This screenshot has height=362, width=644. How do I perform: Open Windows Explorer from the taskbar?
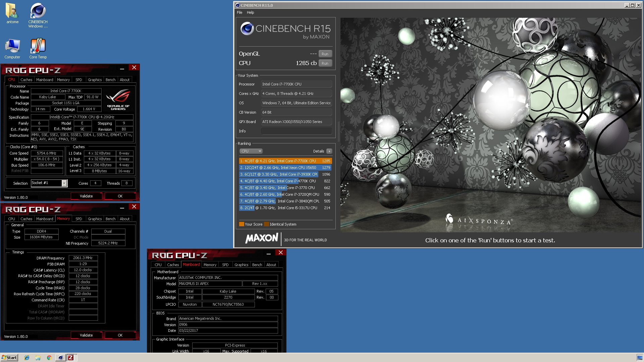(x=38, y=358)
